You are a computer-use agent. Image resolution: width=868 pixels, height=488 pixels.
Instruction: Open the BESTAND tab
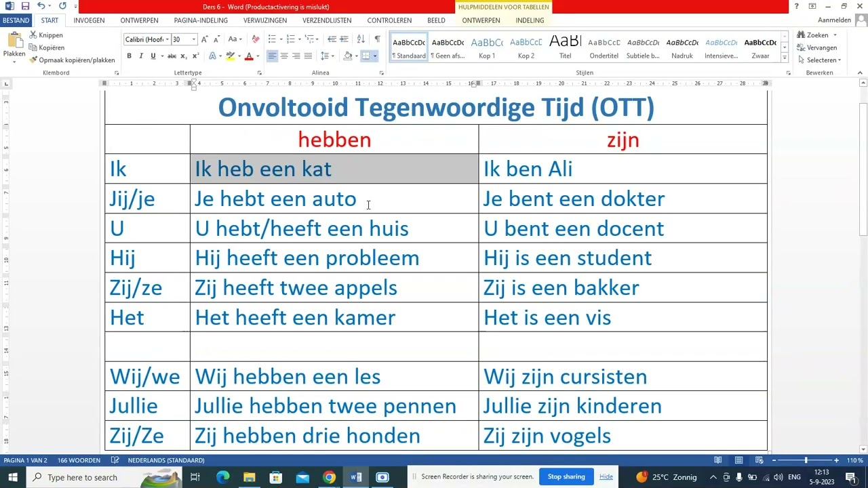16,20
